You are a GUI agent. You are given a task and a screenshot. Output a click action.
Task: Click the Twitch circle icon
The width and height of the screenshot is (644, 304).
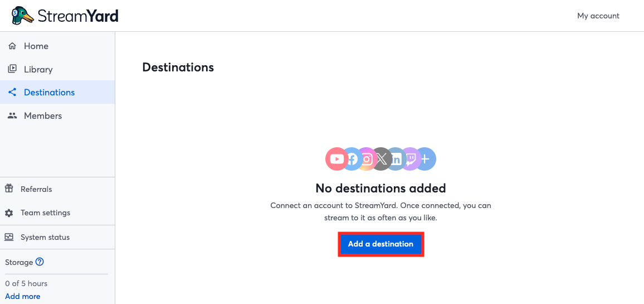click(411, 159)
